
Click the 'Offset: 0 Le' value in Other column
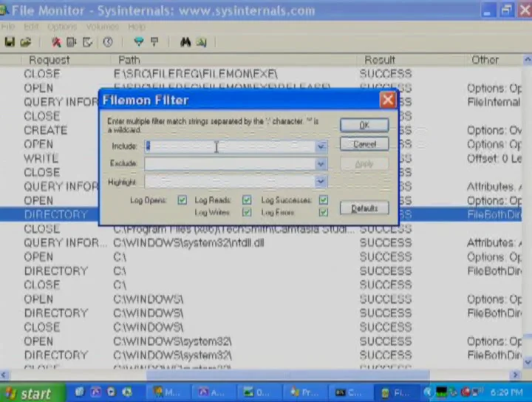(494, 158)
